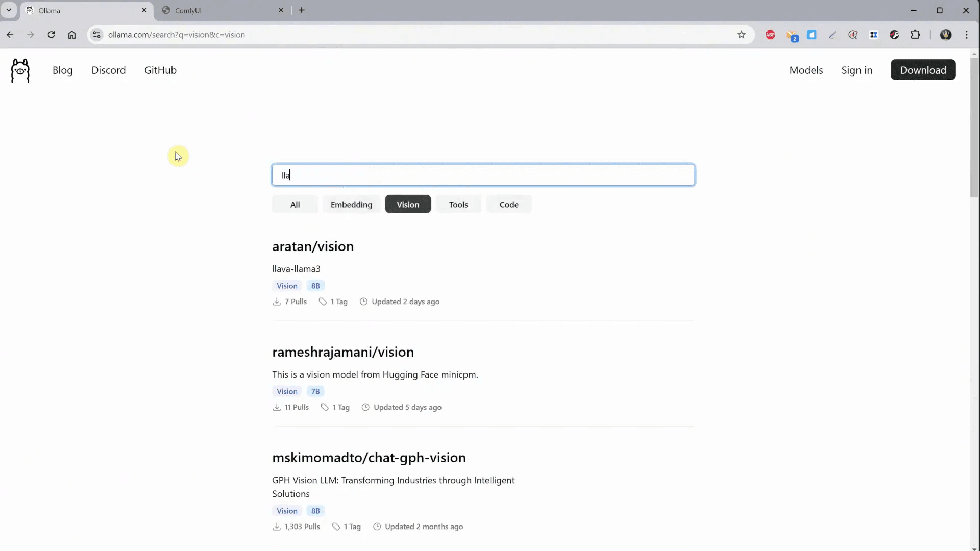Bookmark this page with the star icon
The height and width of the screenshot is (551, 980).
742,35
